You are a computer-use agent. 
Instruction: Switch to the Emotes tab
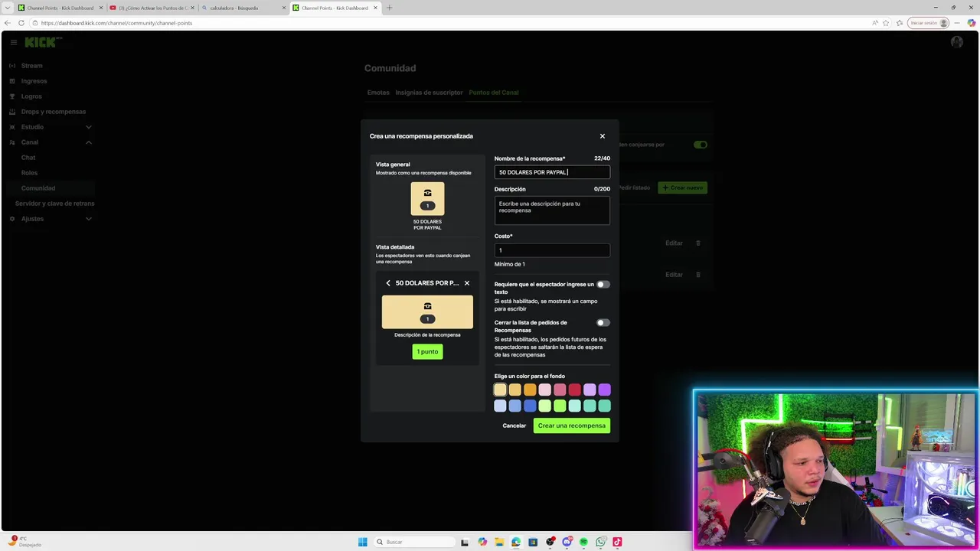[378, 93]
